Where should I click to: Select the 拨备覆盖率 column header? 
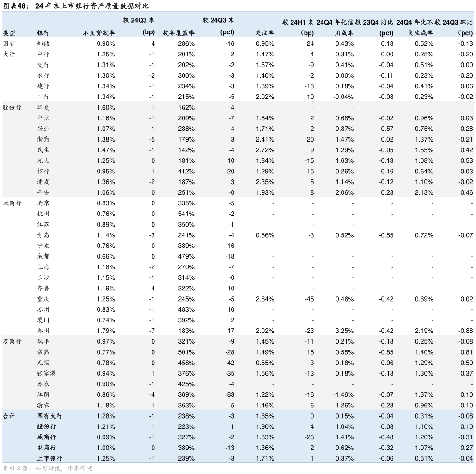pos(178,33)
